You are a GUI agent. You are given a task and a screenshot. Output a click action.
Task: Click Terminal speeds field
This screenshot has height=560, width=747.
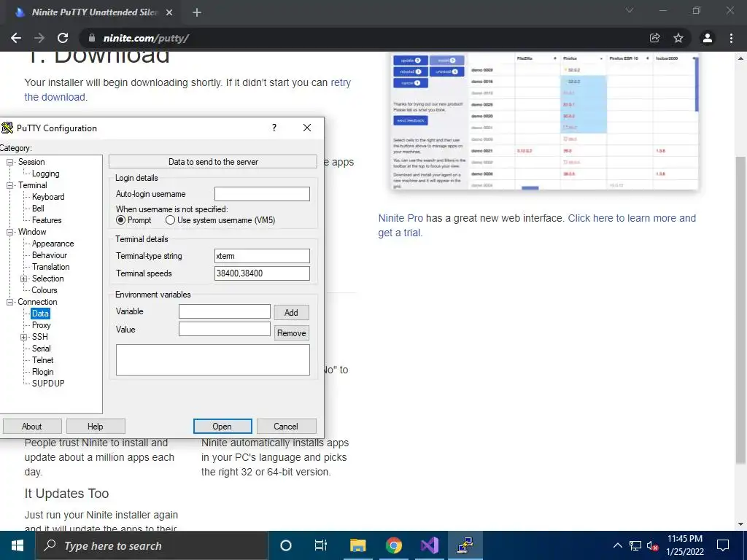click(262, 273)
